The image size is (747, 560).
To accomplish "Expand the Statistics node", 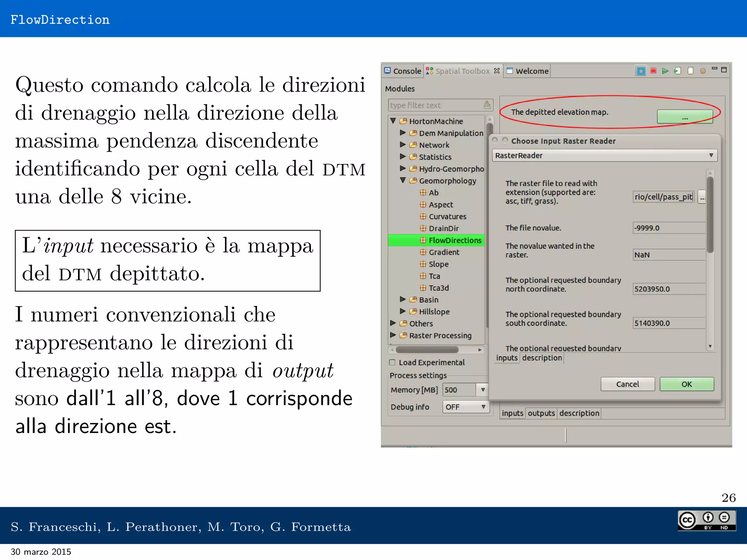I will tap(403, 156).
